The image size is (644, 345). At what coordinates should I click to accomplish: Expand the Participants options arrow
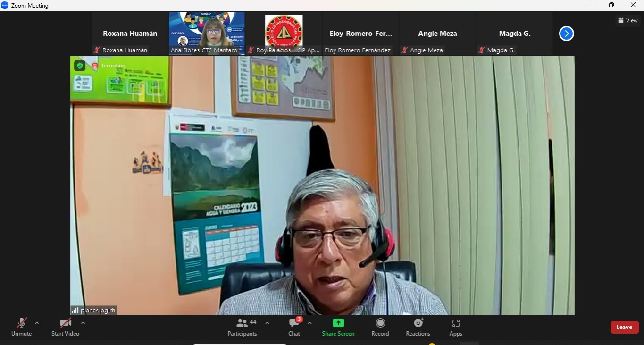[x=267, y=323]
